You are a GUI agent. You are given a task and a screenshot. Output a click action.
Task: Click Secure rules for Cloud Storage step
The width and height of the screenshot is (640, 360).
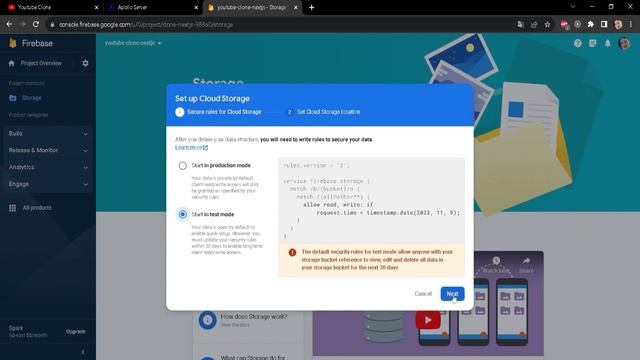click(x=218, y=112)
